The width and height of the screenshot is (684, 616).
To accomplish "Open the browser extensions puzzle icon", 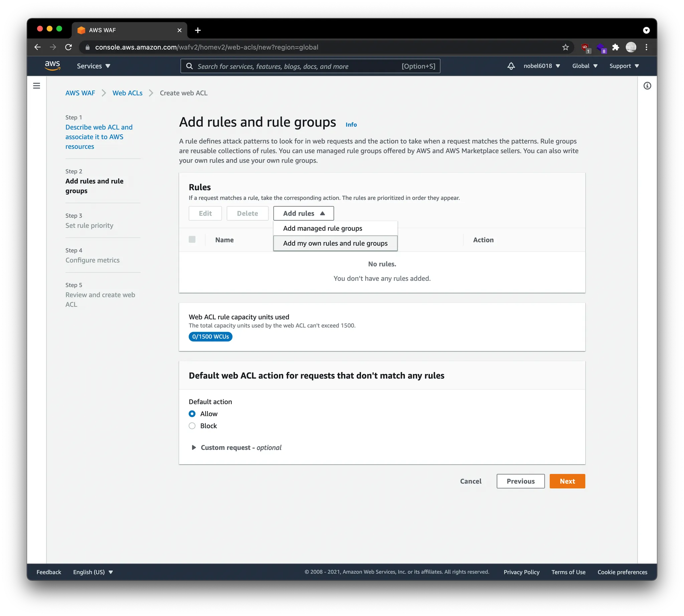I will [616, 47].
